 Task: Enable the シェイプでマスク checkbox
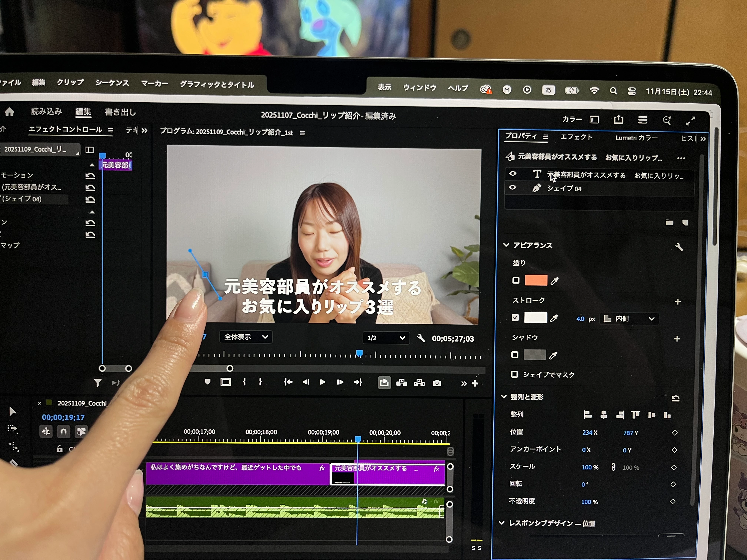click(x=514, y=374)
